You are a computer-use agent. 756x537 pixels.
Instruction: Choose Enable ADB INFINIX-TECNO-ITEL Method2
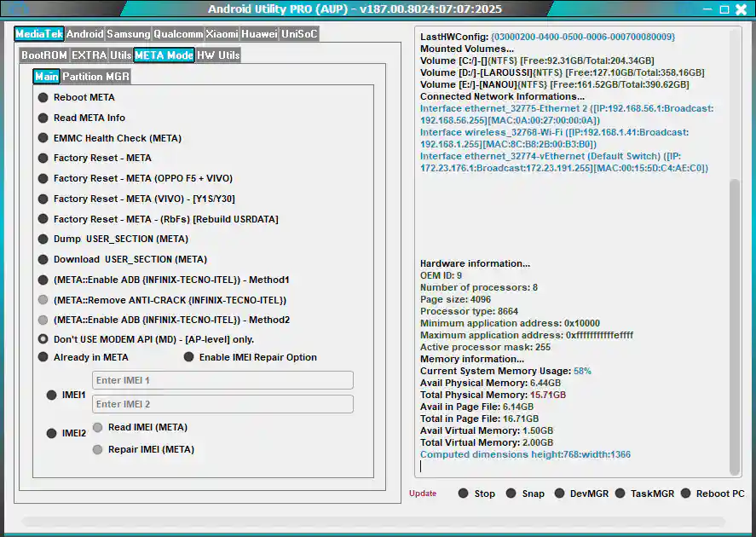click(164, 320)
